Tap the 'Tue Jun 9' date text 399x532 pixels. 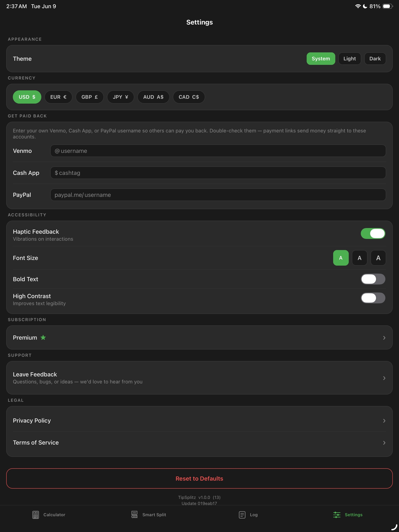(44, 6)
